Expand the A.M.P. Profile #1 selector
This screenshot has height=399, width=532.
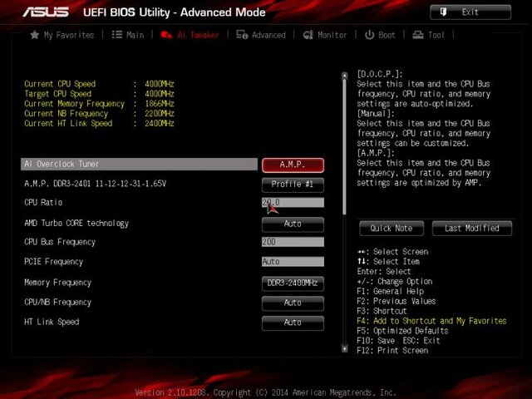[293, 184]
